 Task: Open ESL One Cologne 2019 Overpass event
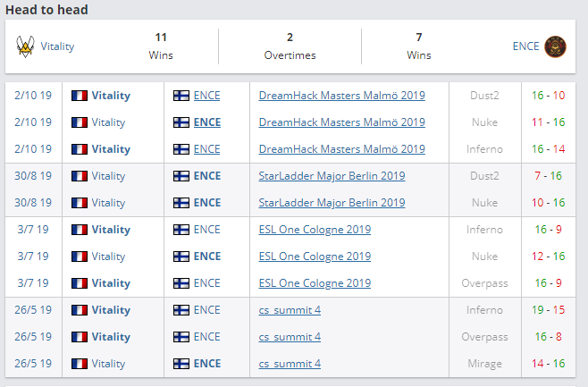pyautogui.click(x=315, y=283)
